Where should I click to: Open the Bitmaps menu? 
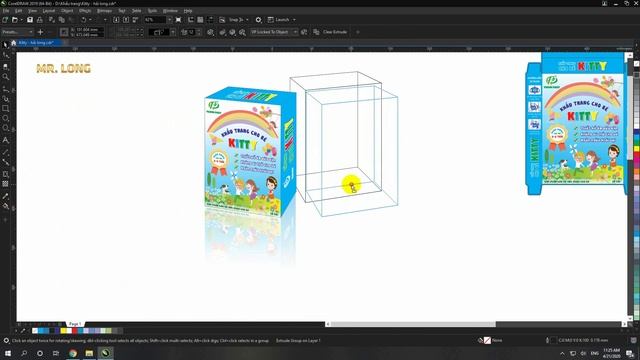point(104,11)
